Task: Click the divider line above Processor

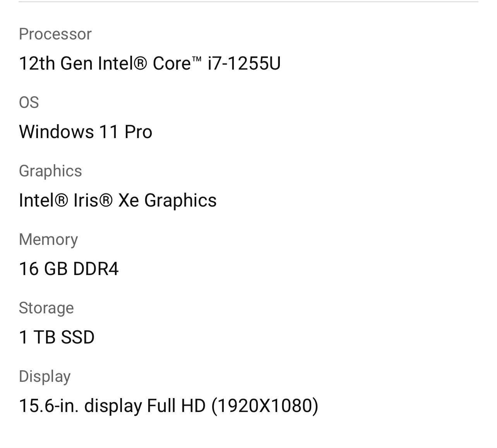Action: coord(248,2)
